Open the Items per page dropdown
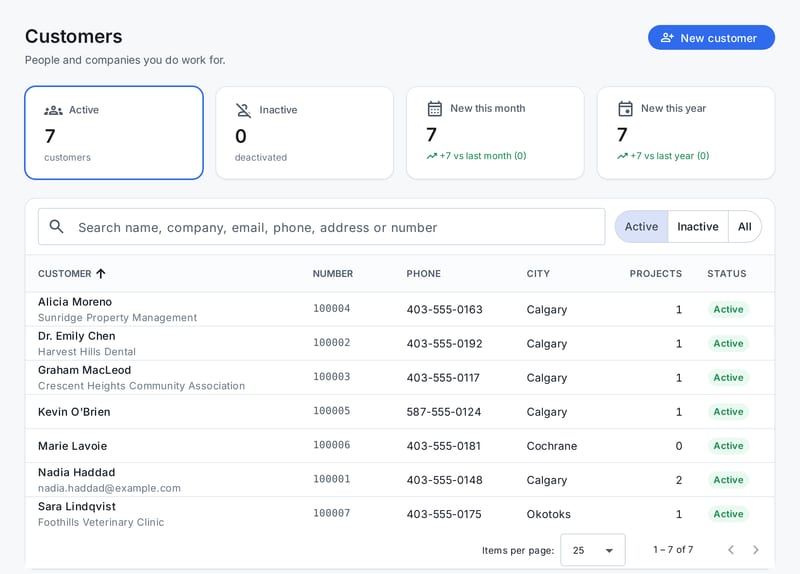The image size is (800, 574). [592, 550]
